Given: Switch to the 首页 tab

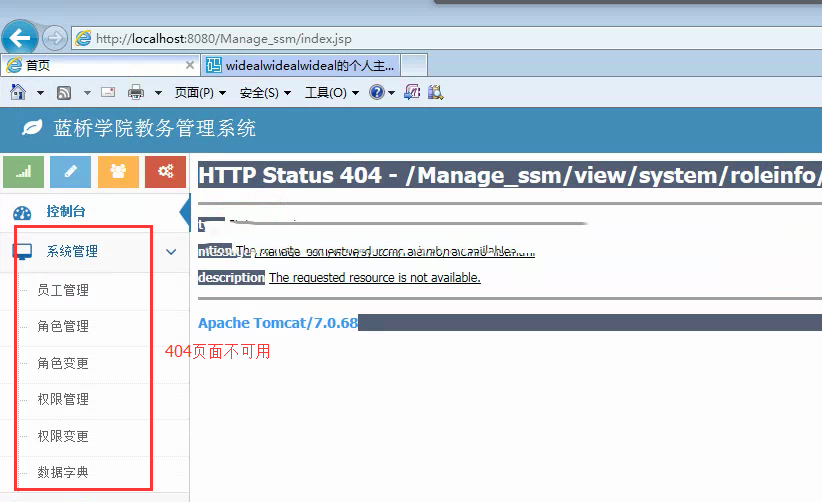Looking at the screenshot, I should point(100,65).
